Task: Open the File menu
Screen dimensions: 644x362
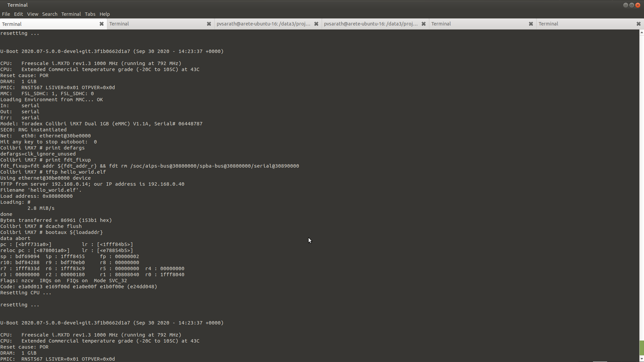Action: pyautogui.click(x=6, y=14)
